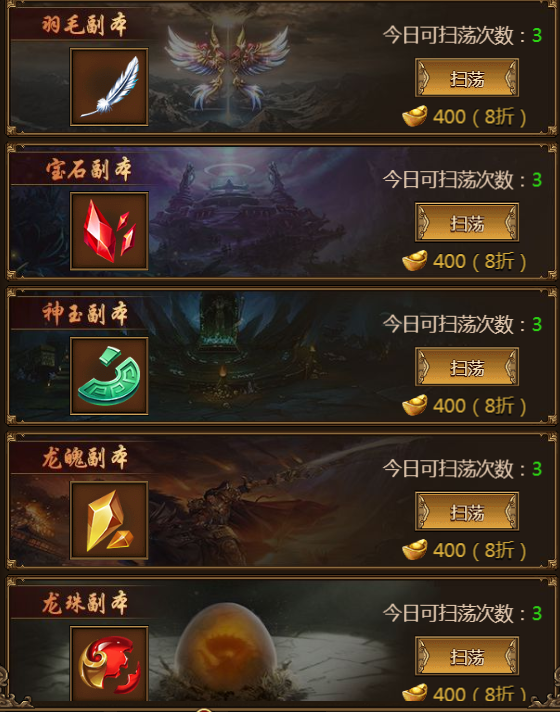Click the winged emblem artwork in 羽毛副本

pyautogui.click(x=227, y=68)
